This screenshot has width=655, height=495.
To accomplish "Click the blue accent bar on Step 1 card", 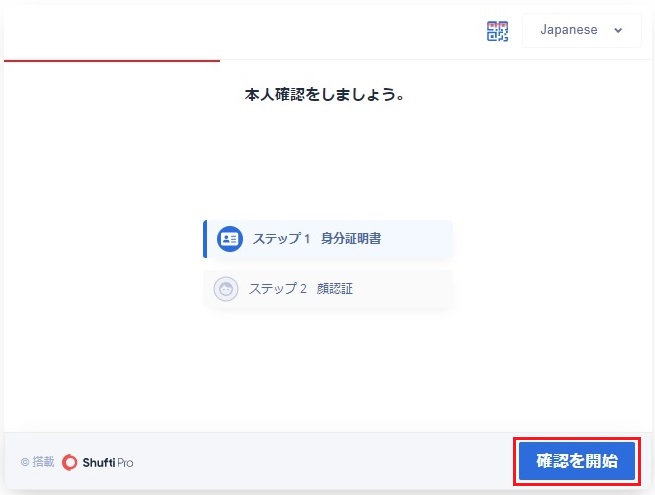I will [205, 239].
